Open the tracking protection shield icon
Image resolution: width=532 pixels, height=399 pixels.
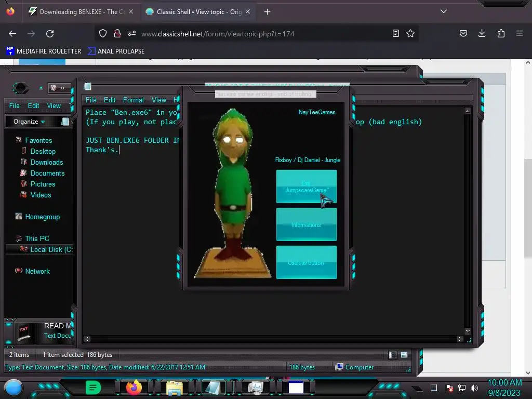103,33
